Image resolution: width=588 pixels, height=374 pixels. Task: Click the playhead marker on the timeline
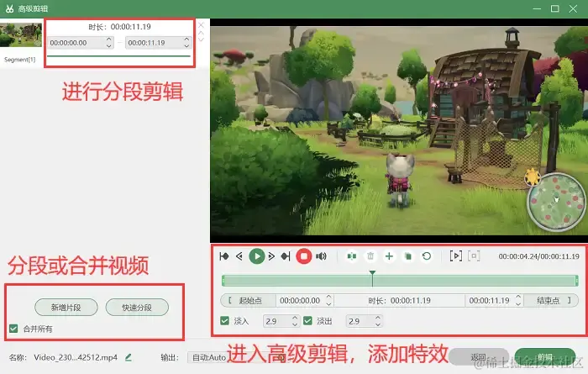point(372,273)
